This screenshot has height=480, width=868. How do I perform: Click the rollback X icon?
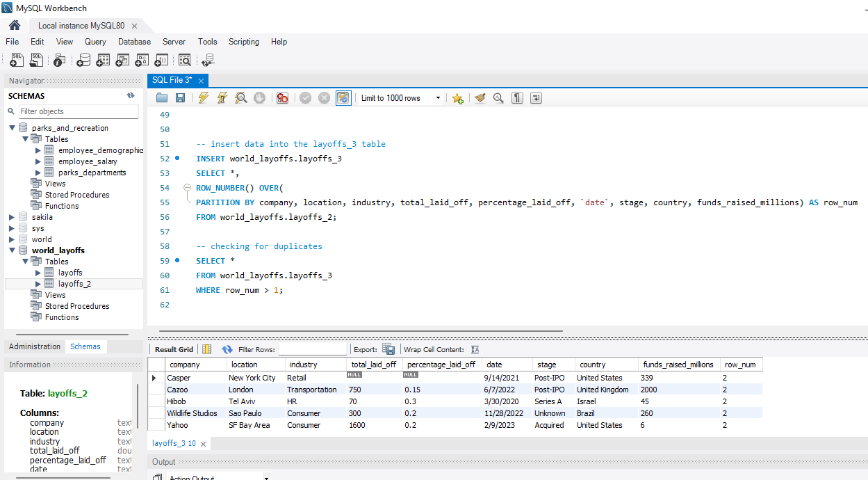click(324, 98)
